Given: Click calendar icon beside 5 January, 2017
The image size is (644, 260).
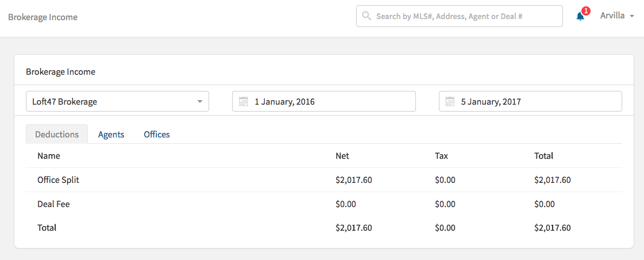Looking at the screenshot, I should [x=450, y=102].
